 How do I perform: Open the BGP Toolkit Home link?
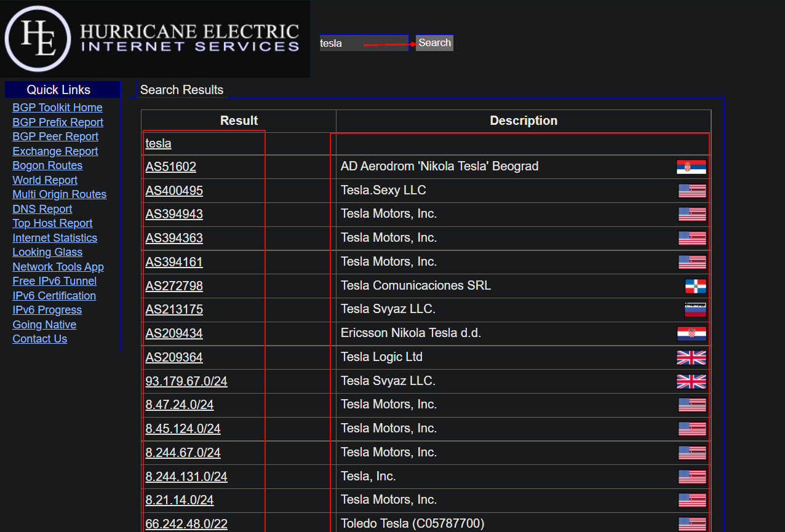tap(57, 108)
